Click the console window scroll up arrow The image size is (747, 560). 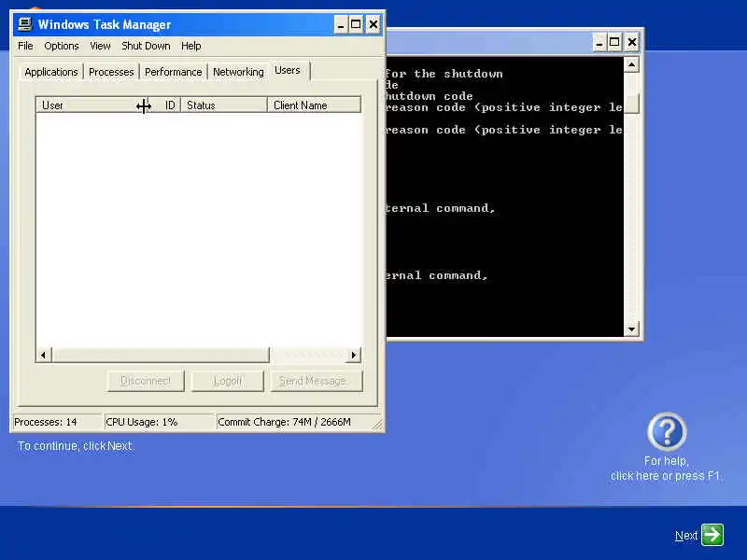[631, 64]
